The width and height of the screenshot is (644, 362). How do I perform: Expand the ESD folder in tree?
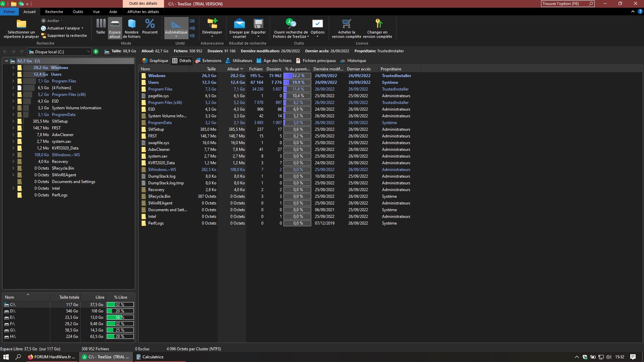13,101
